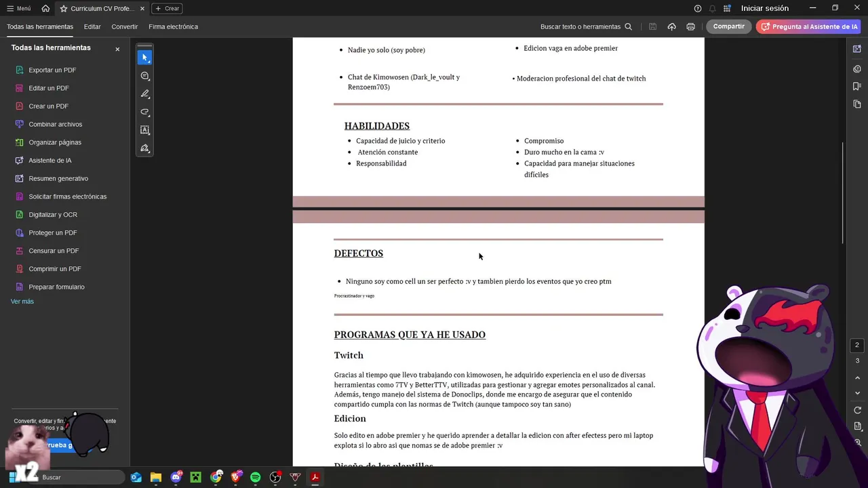The width and height of the screenshot is (868, 488).
Task: Click the Crear new tab button
Action: pos(167,9)
